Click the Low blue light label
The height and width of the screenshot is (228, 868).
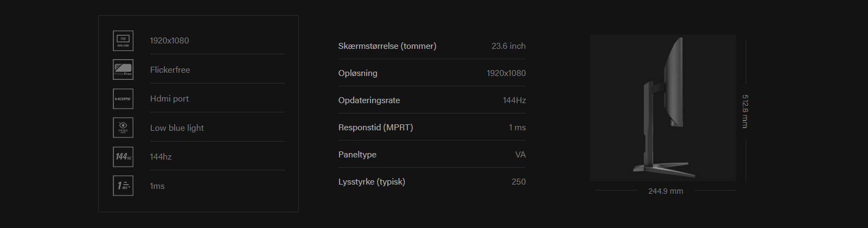click(x=177, y=128)
